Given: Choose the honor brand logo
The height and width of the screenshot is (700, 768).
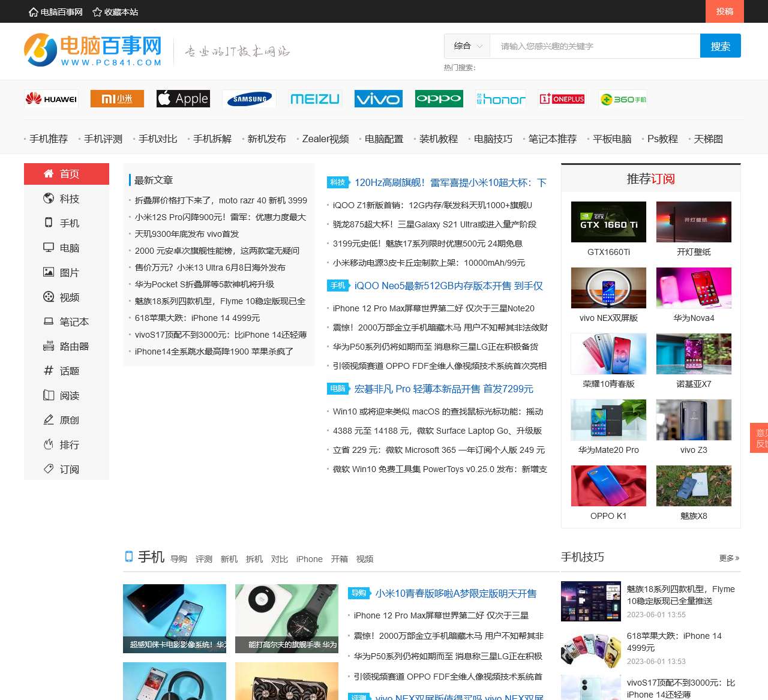Looking at the screenshot, I should click(x=501, y=99).
